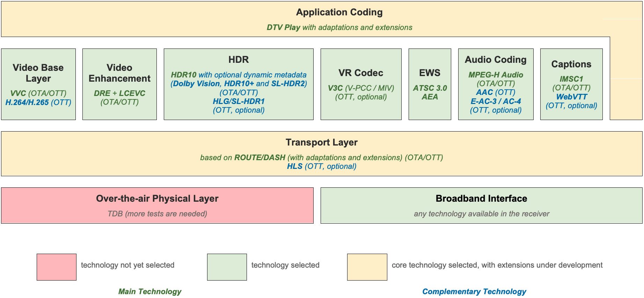This screenshot has height=298, width=644.
Task: Select the EWS heading
Action: pos(430,73)
